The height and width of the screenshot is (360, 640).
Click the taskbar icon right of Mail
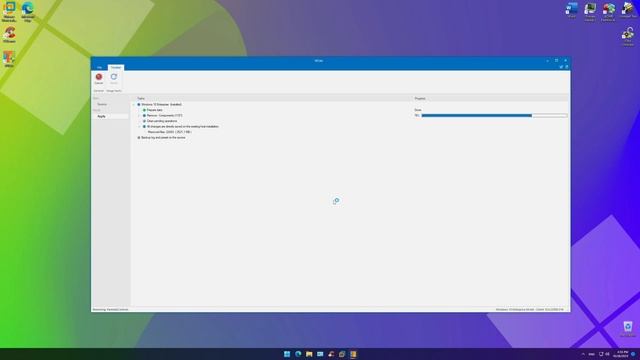(331, 354)
